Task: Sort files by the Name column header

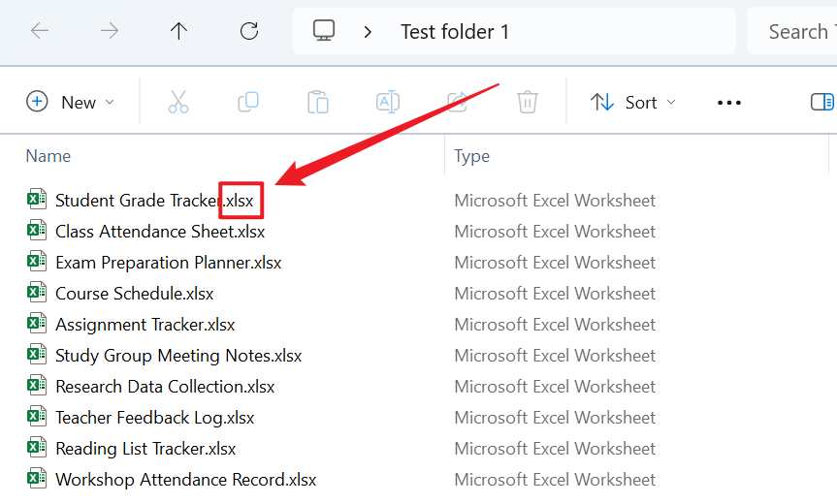Action: [x=48, y=156]
